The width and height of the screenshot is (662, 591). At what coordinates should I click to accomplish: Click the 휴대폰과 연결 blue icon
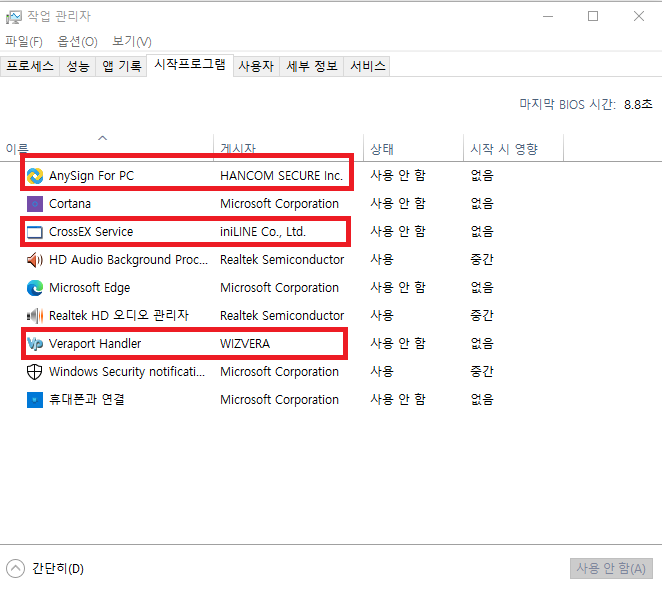(x=35, y=400)
